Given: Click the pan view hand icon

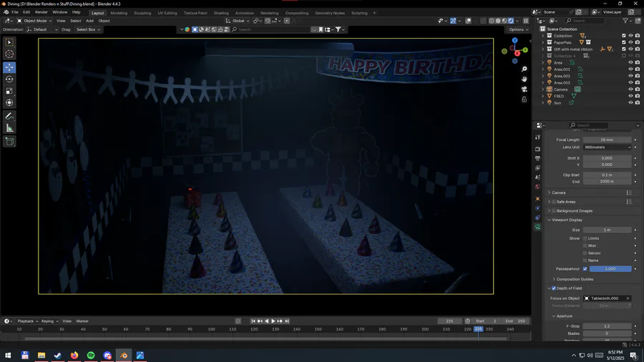Looking at the screenshot, I should click(x=524, y=79).
